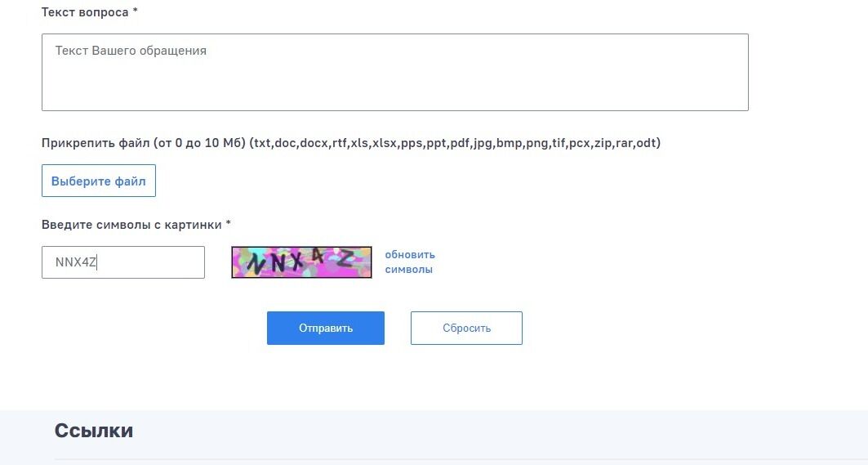This screenshot has height=465, width=868.
Task: Click the 'Текст Вашего обращения' text area
Action: pos(394,72)
